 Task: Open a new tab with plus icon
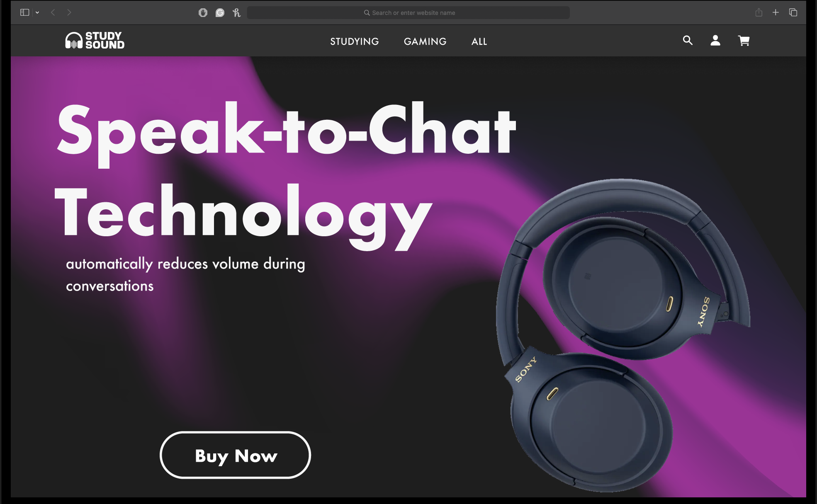coord(776,12)
